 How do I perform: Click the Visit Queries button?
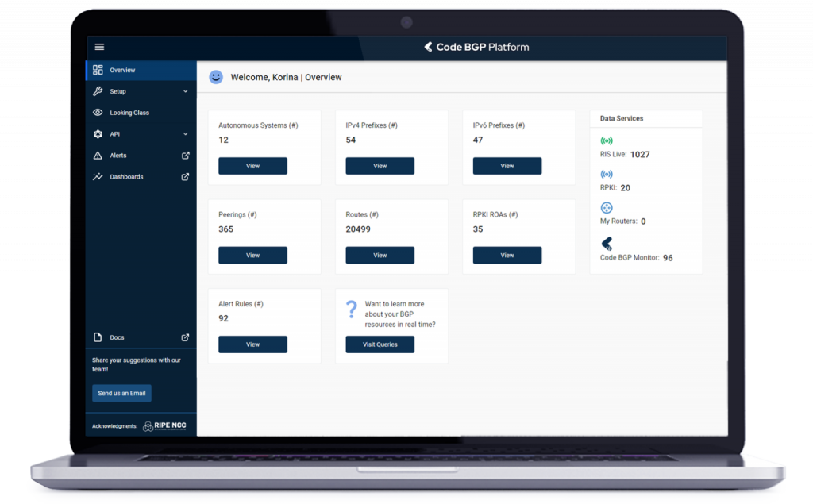[380, 344]
